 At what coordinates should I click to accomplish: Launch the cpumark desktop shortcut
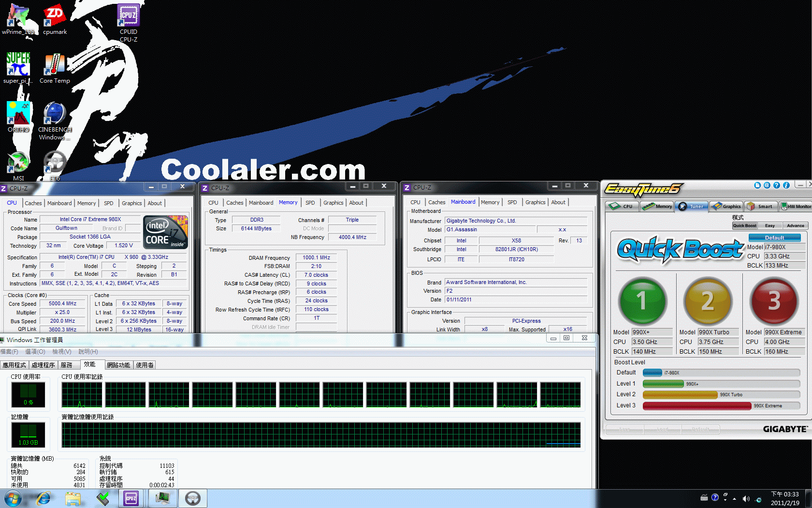[55, 18]
